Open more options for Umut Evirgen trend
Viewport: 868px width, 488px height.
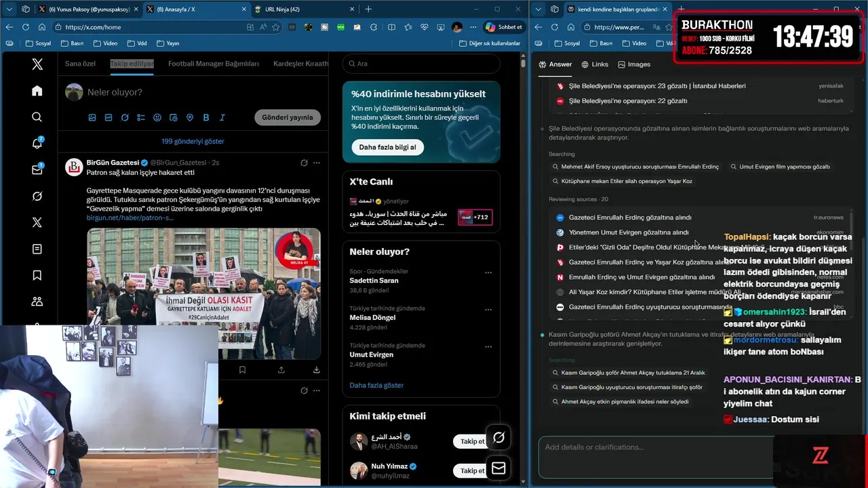pos(488,346)
